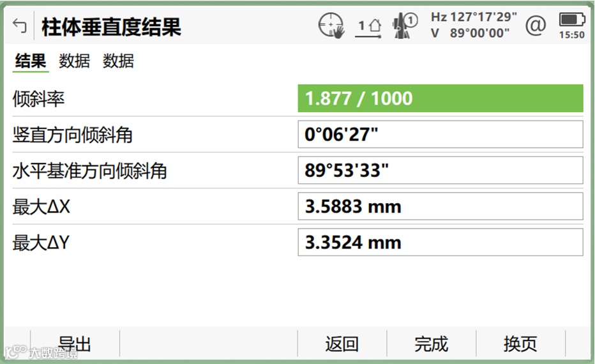Select the green 1.877 / 1000 tilt rate field

(x=440, y=98)
